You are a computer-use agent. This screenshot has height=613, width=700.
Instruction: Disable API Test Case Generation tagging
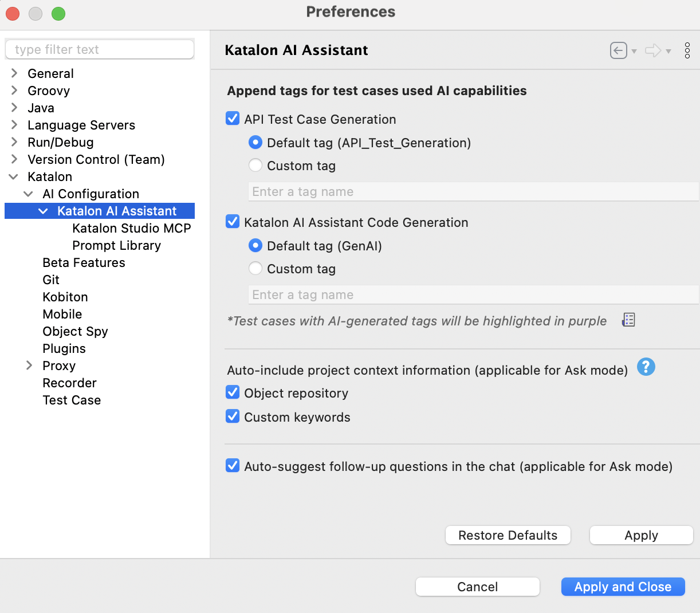tap(232, 118)
